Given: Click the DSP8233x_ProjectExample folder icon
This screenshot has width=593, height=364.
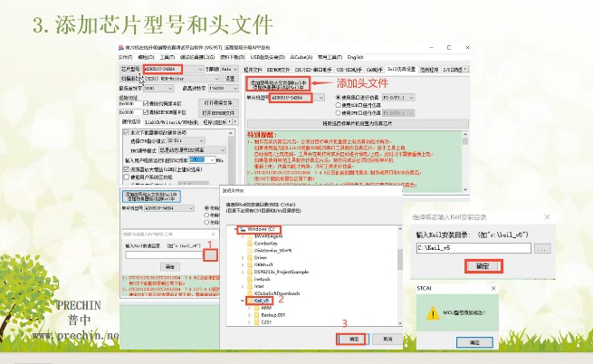Looking at the screenshot, I should click(250, 272).
